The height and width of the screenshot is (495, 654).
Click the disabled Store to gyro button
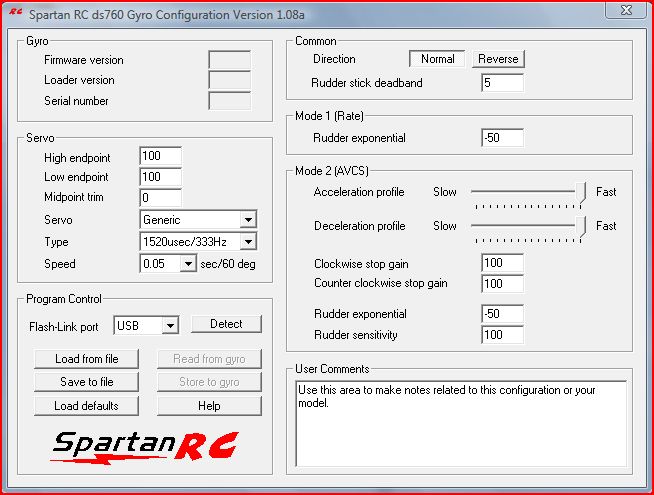(209, 382)
